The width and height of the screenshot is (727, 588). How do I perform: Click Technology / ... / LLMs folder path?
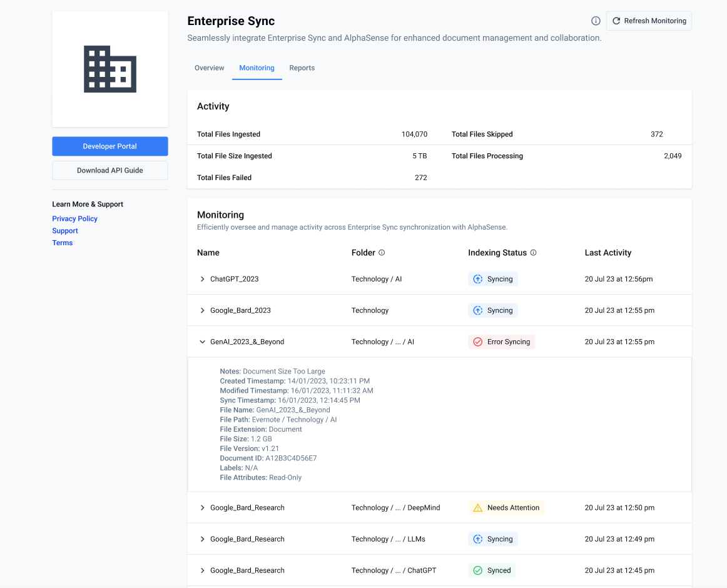(x=388, y=539)
